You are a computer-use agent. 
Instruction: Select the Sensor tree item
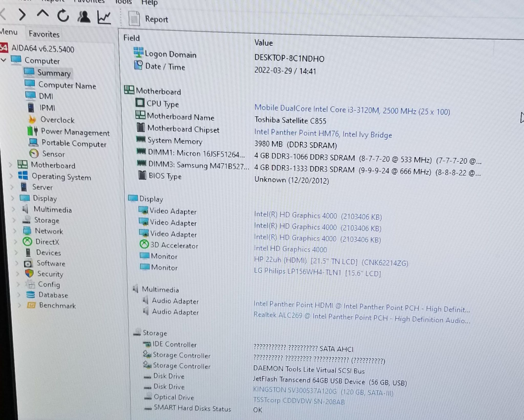click(53, 154)
